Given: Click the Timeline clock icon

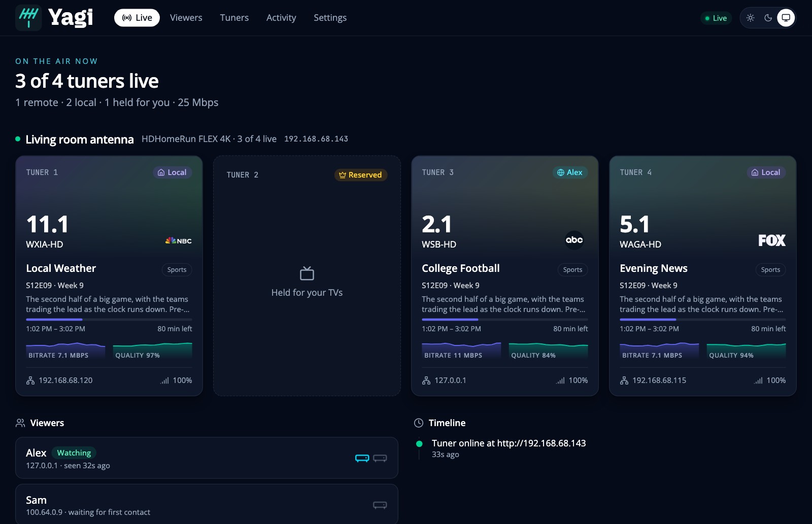Looking at the screenshot, I should click(x=419, y=423).
